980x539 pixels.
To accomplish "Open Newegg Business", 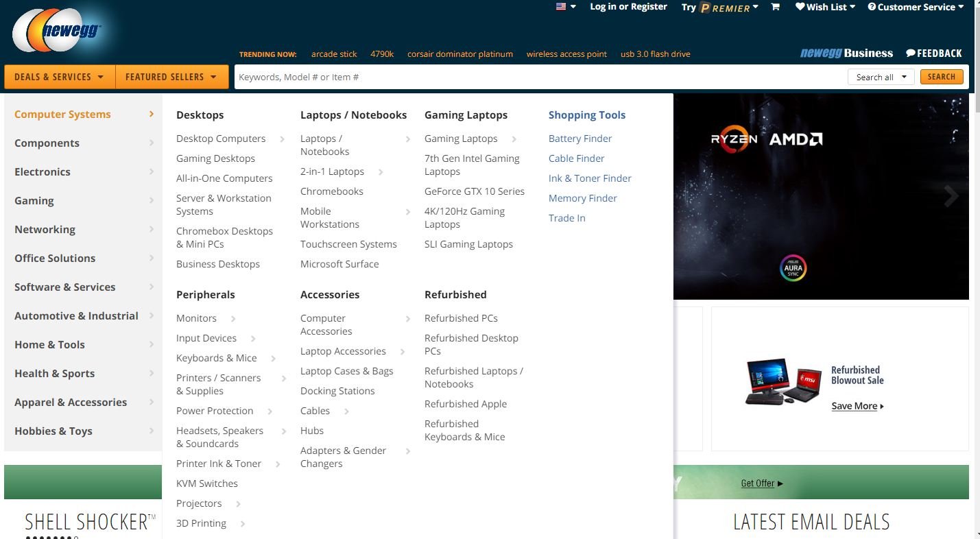I will tap(846, 53).
